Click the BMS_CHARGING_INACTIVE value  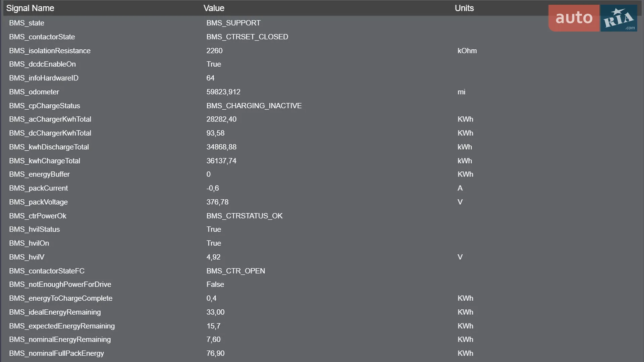coord(254,106)
